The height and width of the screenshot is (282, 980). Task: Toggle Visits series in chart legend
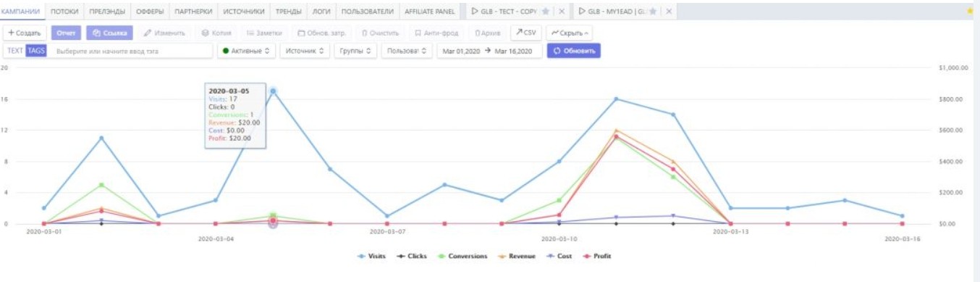(x=372, y=256)
